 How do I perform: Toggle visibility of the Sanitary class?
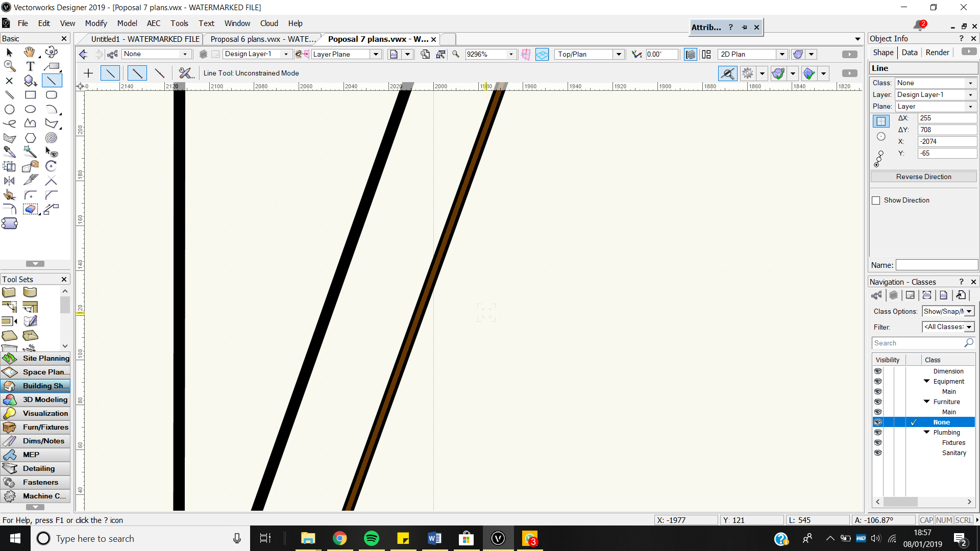tap(878, 453)
